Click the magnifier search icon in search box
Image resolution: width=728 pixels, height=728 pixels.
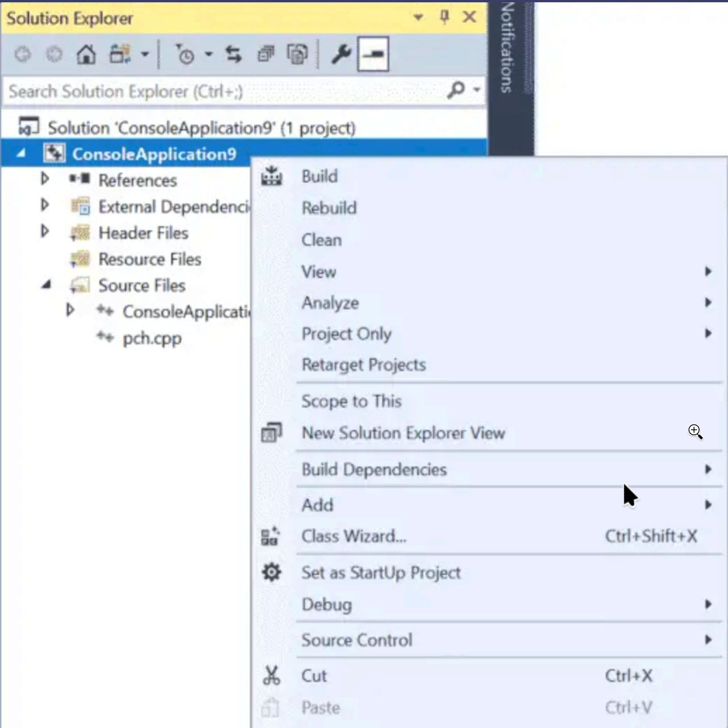pos(456,90)
